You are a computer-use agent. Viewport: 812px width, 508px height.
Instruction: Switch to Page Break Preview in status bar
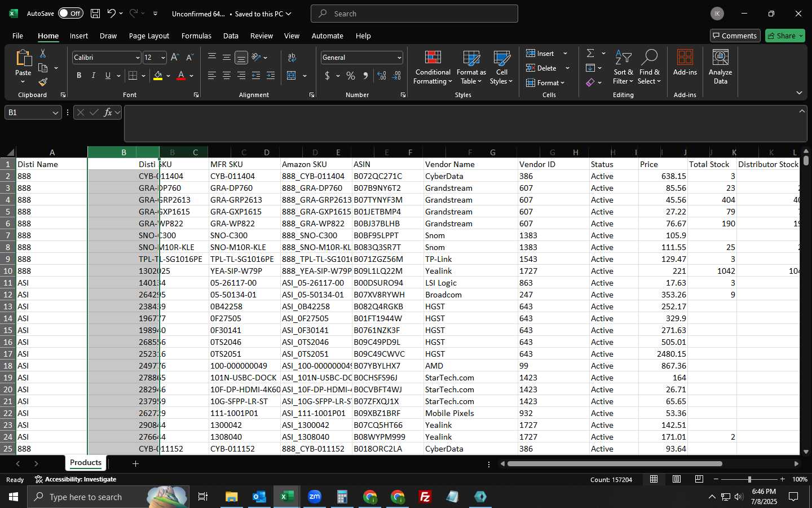[x=699, y=479]
